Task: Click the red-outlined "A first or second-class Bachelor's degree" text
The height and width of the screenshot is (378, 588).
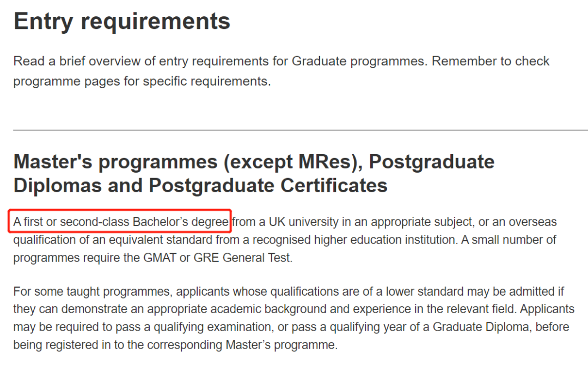Action: tap(120, 222)
